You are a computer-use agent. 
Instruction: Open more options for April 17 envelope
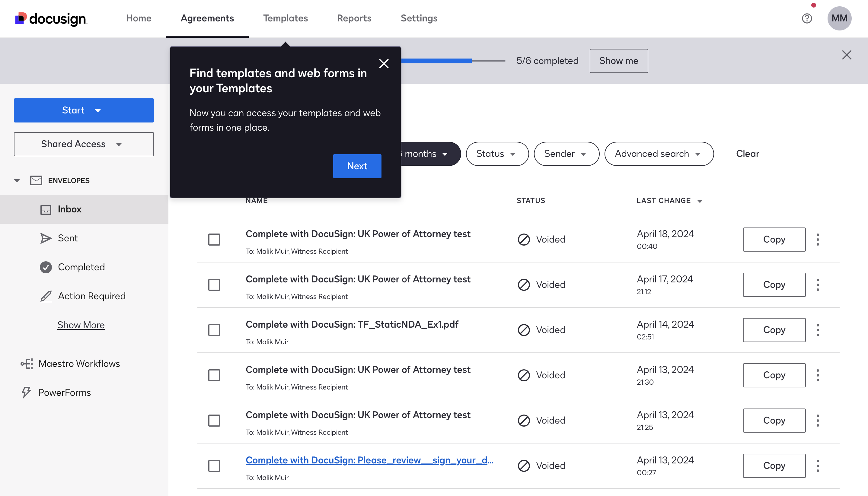click(x=818, y=285)
